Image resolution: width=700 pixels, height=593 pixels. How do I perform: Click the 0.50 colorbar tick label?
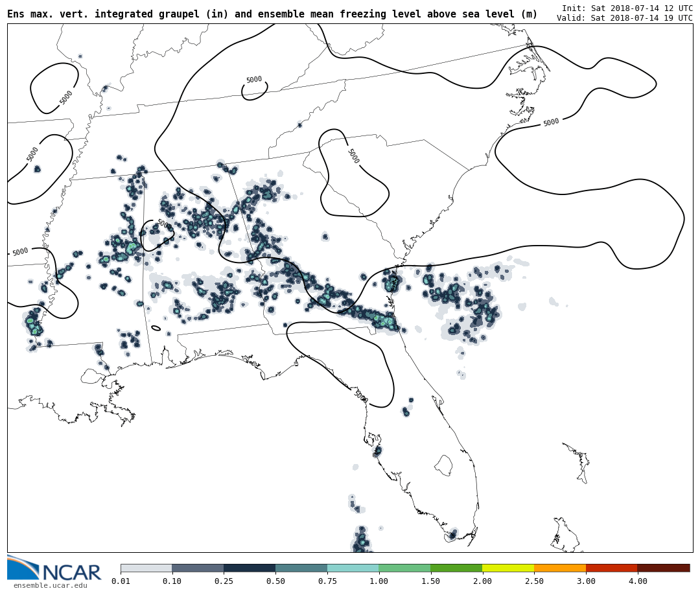(x=275, y=581)
